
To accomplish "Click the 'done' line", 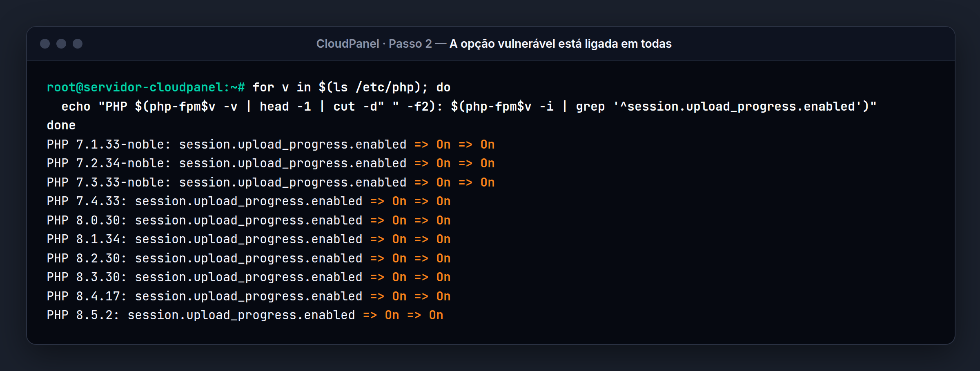I will tap(61, 125).
